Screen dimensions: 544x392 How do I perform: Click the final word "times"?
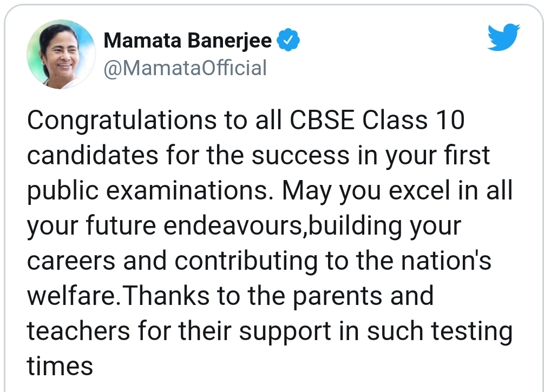click(x=60, y=367)
